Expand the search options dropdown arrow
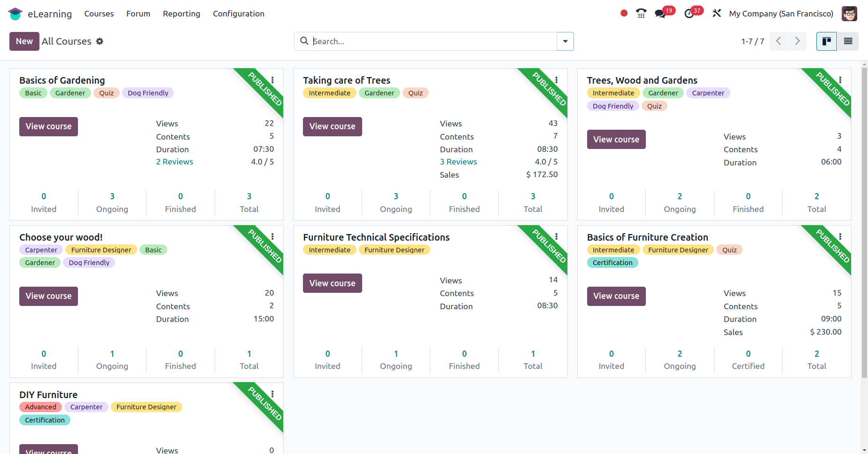The image size is (868, 454). coord(565,41)
